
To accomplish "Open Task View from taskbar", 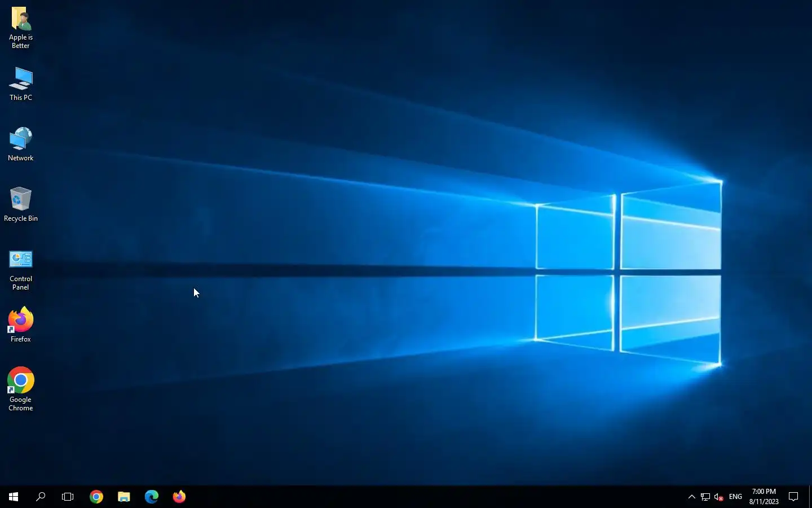I will pyautogui.click(x=68, y=497).
